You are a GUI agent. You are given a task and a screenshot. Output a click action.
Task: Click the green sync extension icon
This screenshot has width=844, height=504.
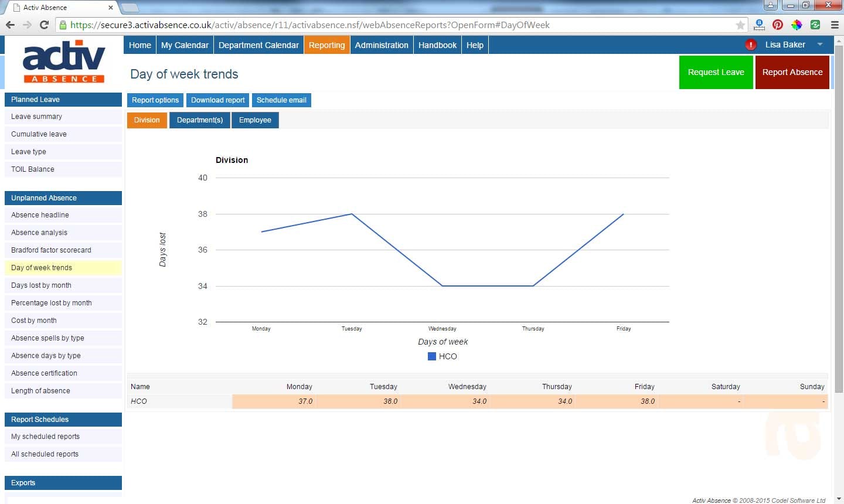coord(815,25)
